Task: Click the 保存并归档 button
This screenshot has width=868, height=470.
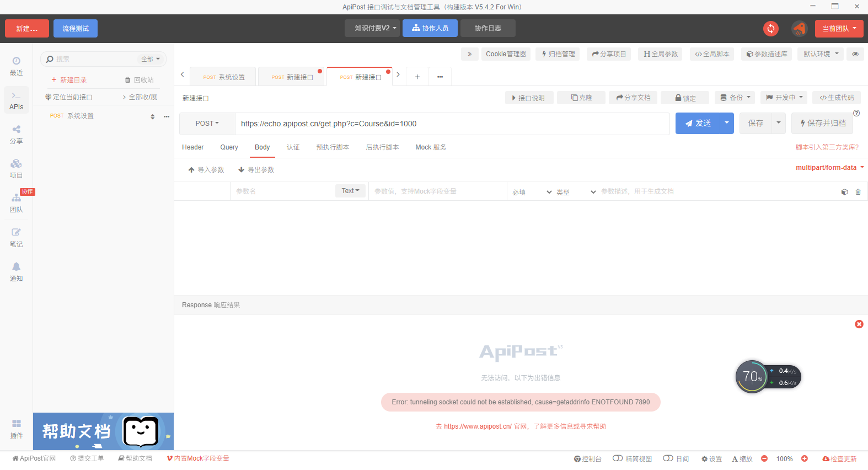Action: [x=822, y=123]
